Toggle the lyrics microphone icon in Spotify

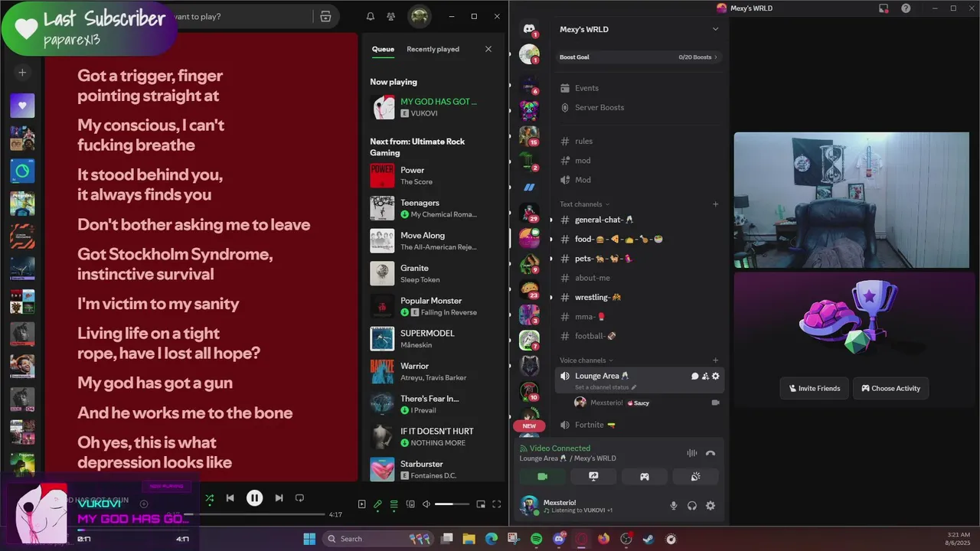click(x=377, y=504)
